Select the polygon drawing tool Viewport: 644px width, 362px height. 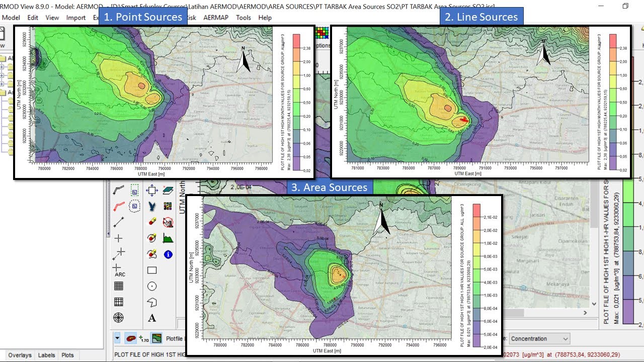152,302
